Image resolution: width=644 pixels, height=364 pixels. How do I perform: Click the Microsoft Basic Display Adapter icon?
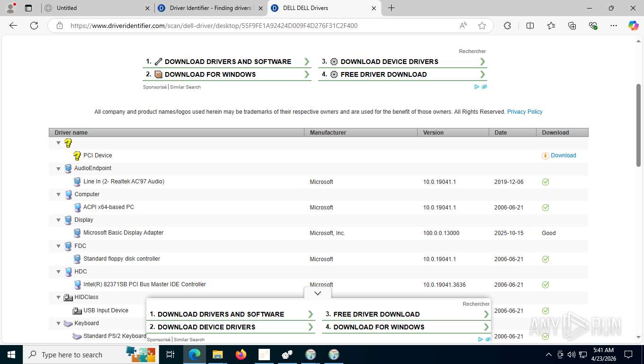pyautogui.click(x=77, y=233)
